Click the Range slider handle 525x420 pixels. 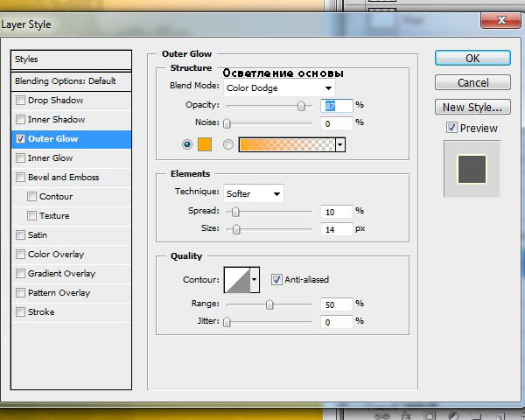point(269,304)
